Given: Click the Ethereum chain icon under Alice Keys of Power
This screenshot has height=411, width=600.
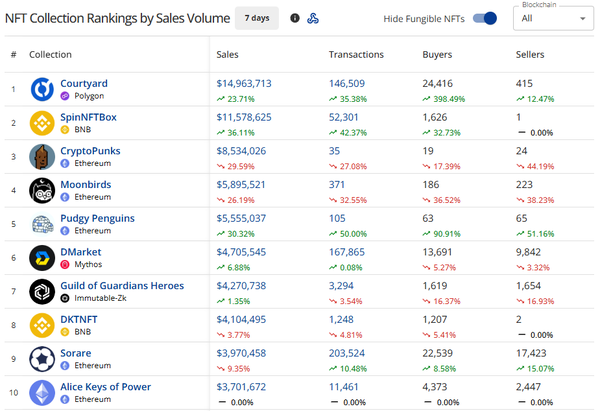Looking at the screenshot, I should pyautogui.click(x=65, y=399).
